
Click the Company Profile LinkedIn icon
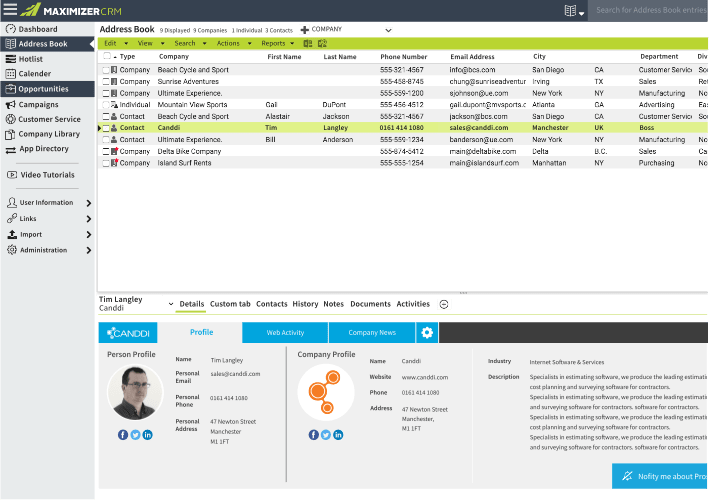[x=338, y=435]
